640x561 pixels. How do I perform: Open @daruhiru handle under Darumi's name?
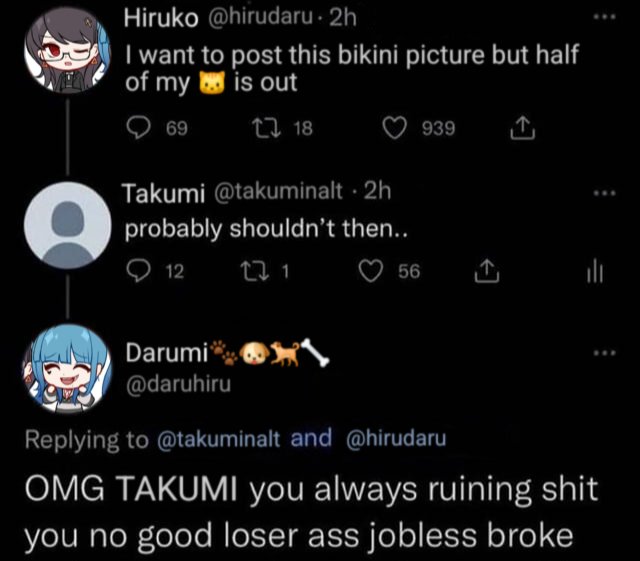178,385
